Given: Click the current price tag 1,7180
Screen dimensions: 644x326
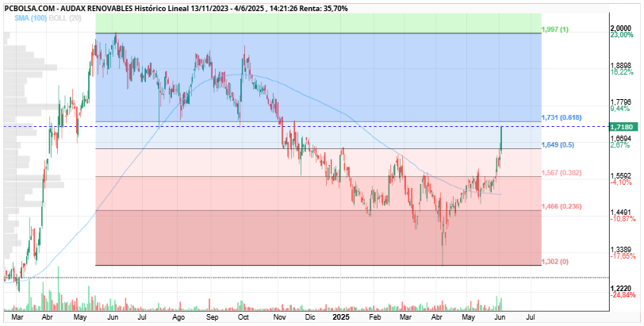Looking at the screenshot, I should [x=624, y=127].
